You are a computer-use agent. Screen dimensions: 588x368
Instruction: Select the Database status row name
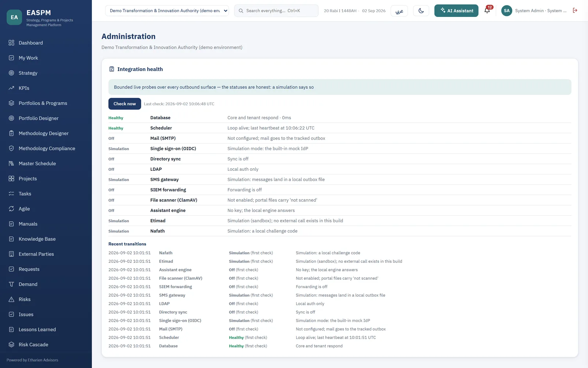coord(160,118)
